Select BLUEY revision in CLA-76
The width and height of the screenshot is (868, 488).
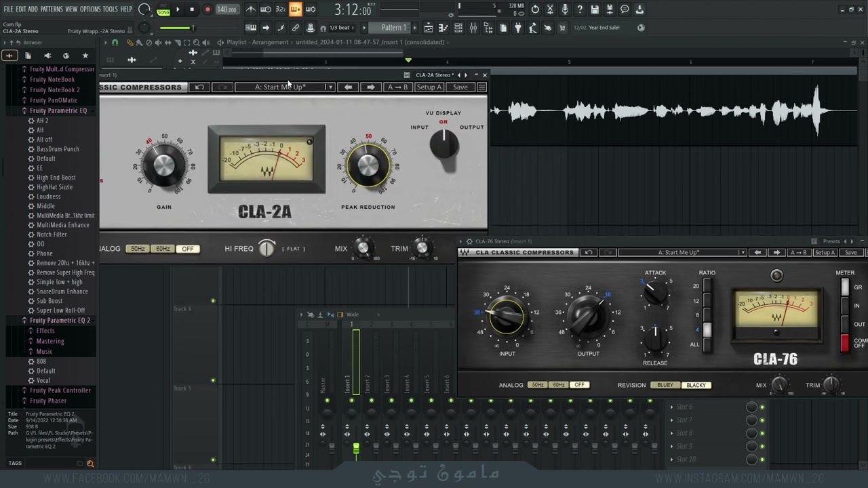pyautogui.click(x=665, y=385)
